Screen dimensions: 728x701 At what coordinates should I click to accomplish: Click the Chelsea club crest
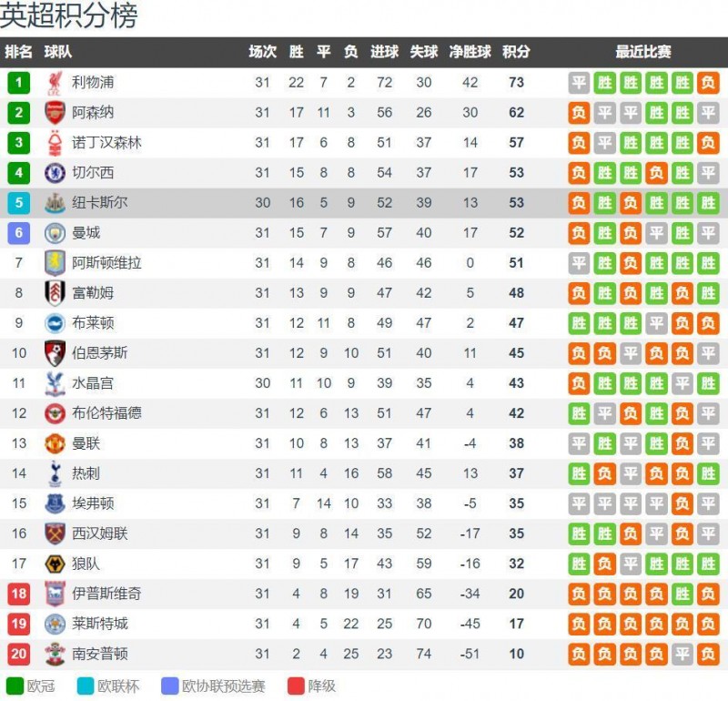tap(55, 173)
